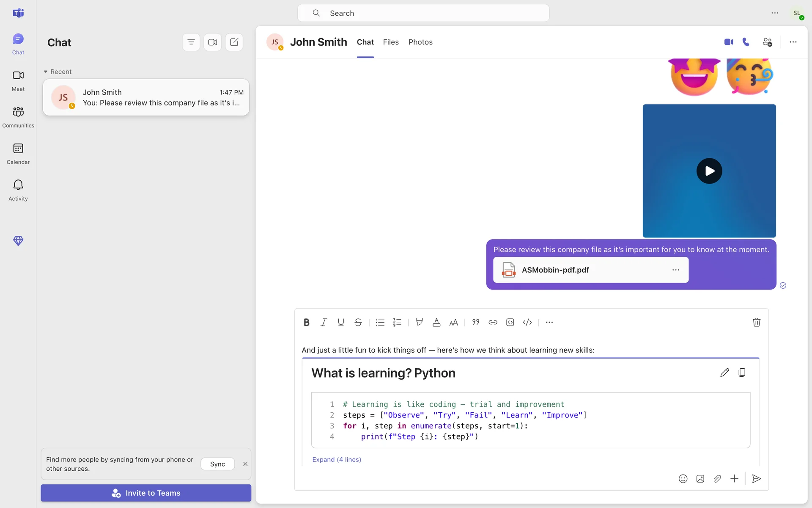Switch to the Files tab
Viewport: 812px width, 508px height.
point(391,42)
